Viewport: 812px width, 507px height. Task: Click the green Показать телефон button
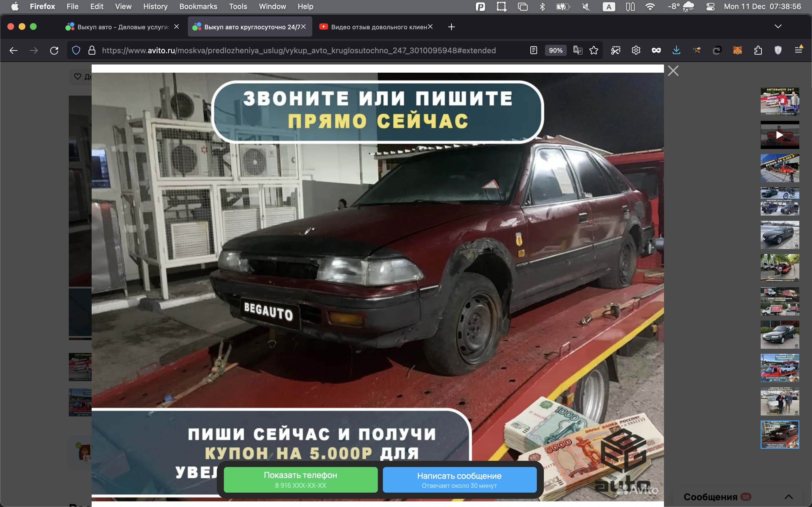(300, 479)
